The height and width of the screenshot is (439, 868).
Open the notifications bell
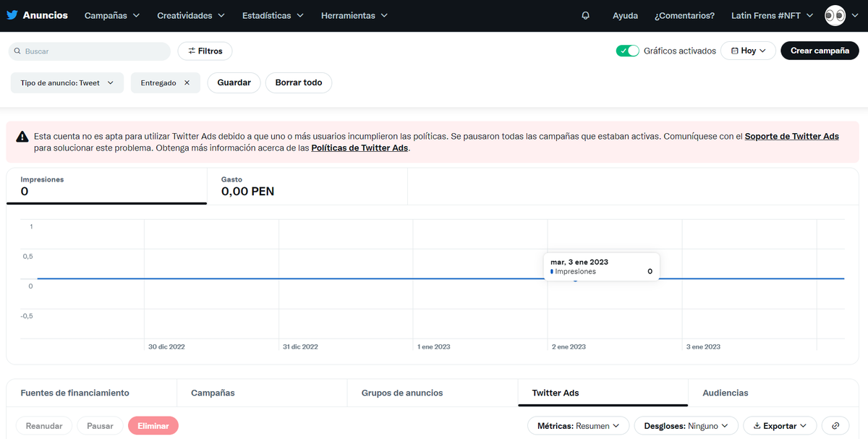(x=586, y=15)
